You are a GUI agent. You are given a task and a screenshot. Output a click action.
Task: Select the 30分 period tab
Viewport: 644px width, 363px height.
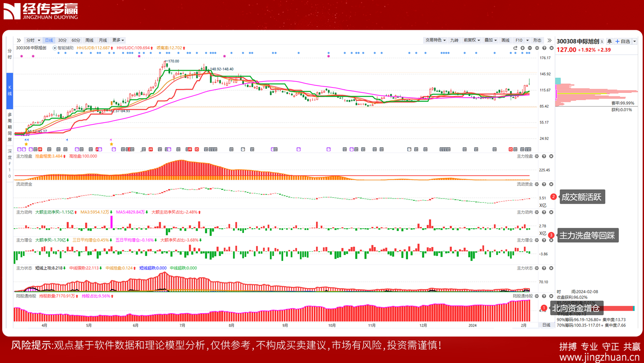click(x=62, y=40)
